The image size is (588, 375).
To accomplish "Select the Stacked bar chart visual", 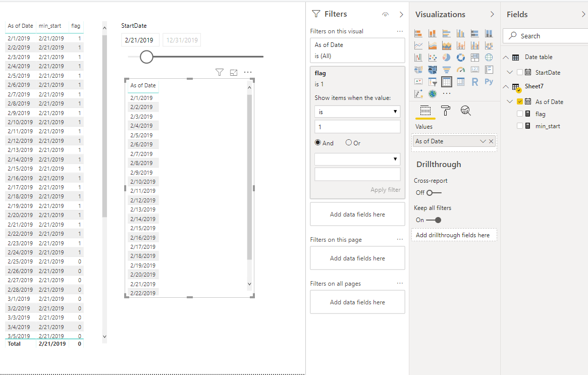I will (x=418, y=33).
